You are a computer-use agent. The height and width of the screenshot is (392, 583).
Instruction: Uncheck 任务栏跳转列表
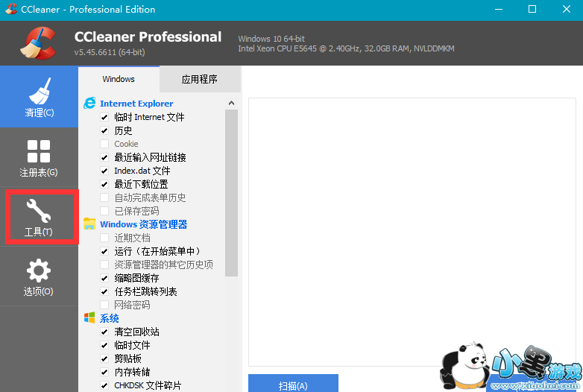pos(104,291)
